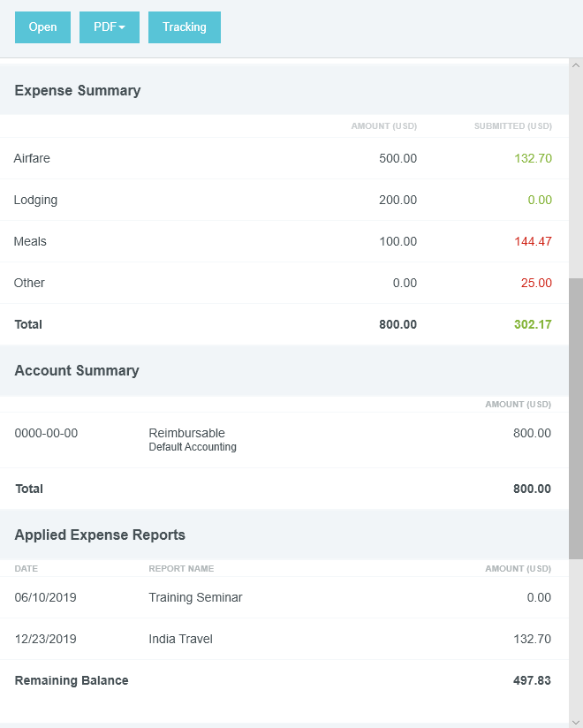
Task: Expand the PDF dropdown menu
Action: click(110, 27)
